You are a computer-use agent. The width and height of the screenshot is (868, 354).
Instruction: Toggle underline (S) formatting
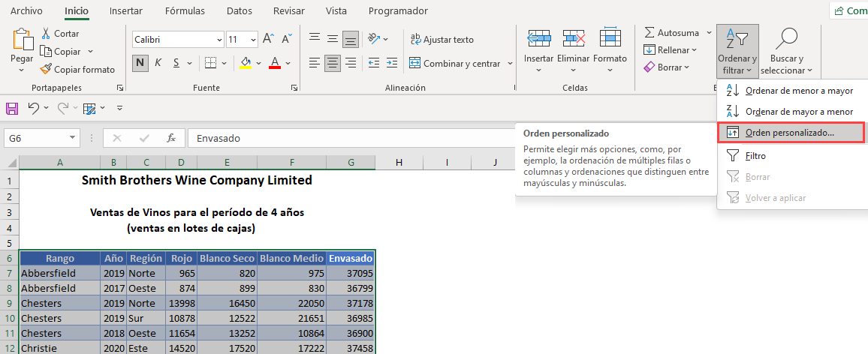(176, 62)
